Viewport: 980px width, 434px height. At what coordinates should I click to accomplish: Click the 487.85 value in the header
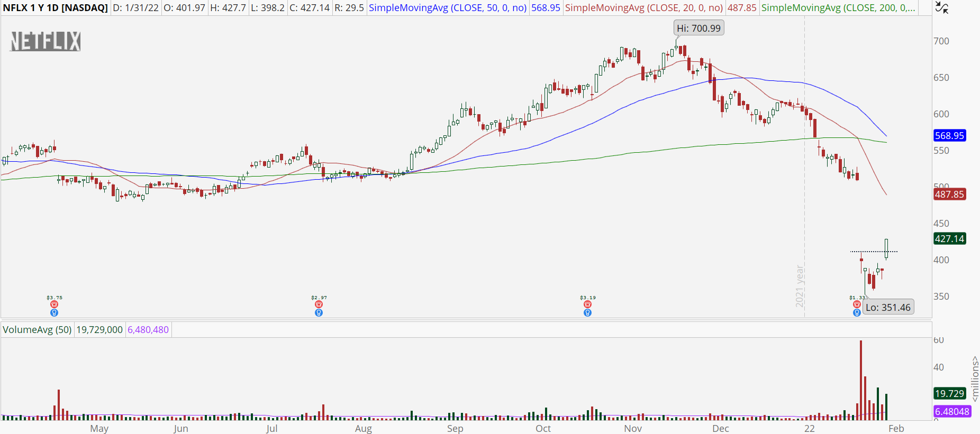pos(742,8)
